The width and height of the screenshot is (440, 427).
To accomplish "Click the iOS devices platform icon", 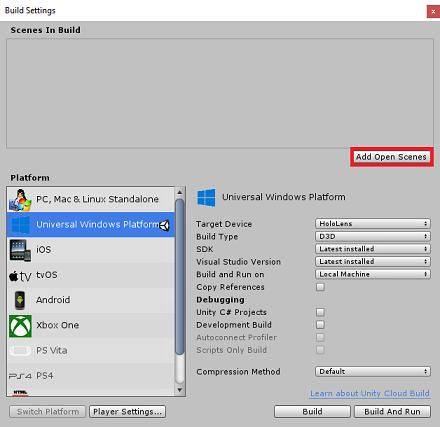I will coord(20,250).
